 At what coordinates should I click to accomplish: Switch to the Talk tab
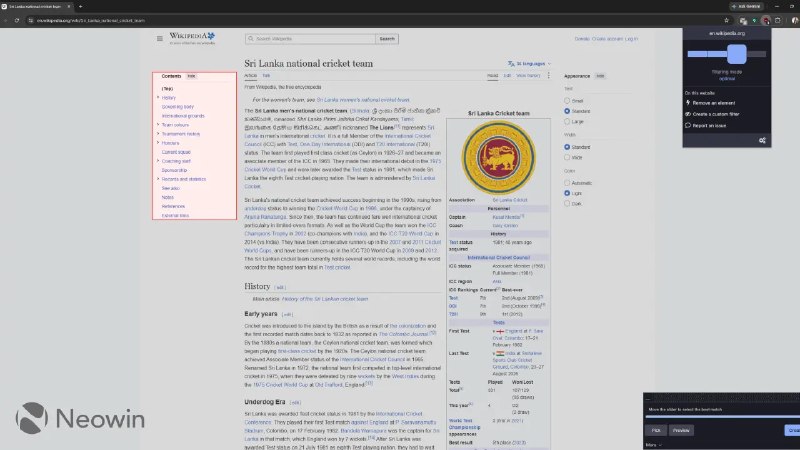tap(266, 76)
